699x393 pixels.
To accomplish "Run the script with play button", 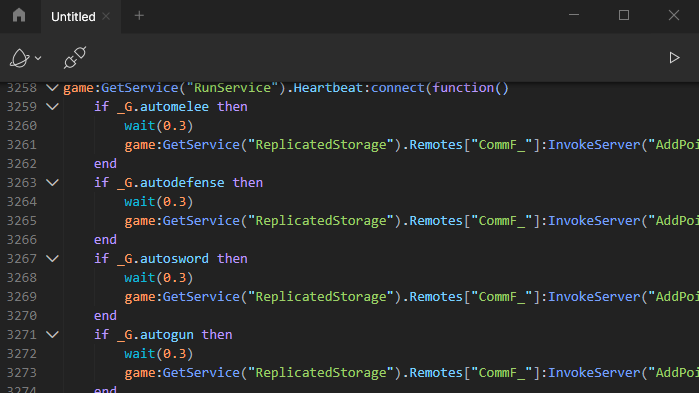I will 674,57.
